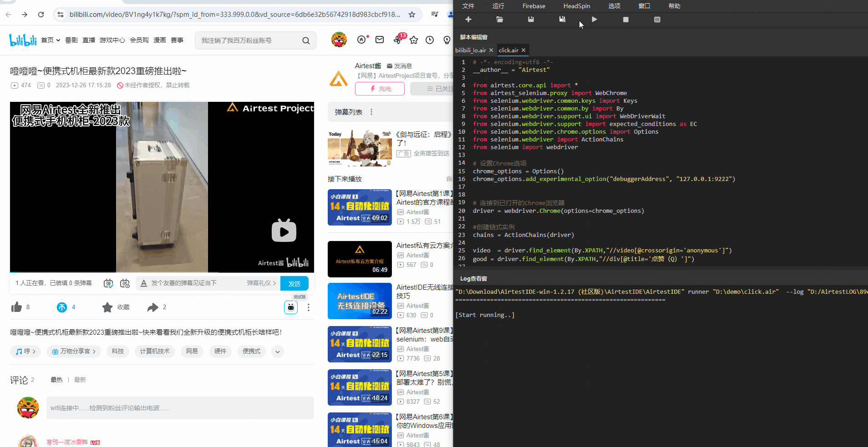Open the 弹幕列表 options three-dot menu
Image resolution: width=868 pixels, height=447 pixels.
371,112
